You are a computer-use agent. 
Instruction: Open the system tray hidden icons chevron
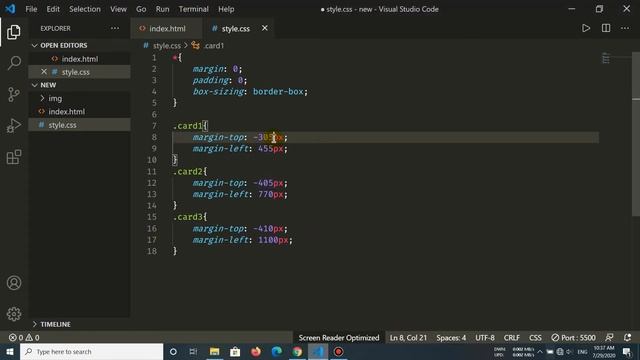tap(540, 351)
